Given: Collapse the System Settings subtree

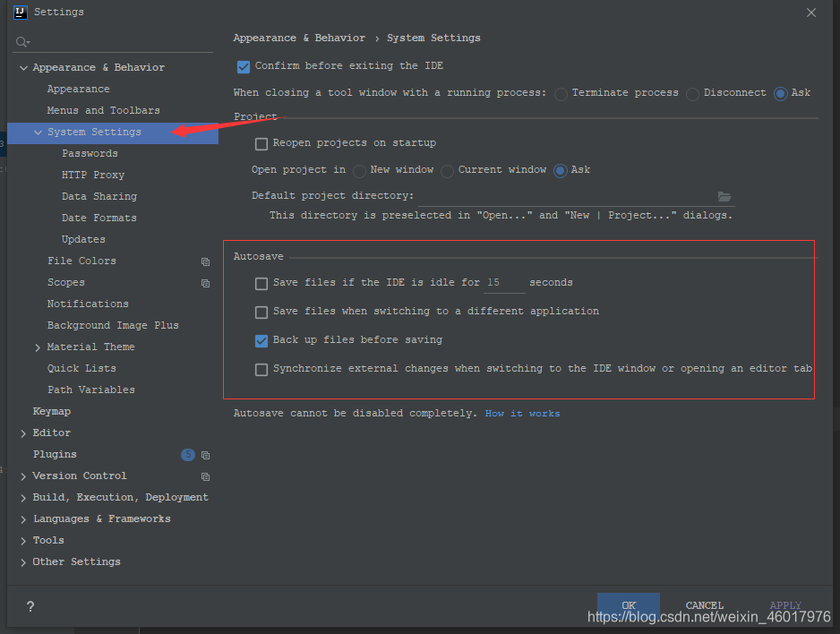Looking at the screenshot, I should point(38,133).
